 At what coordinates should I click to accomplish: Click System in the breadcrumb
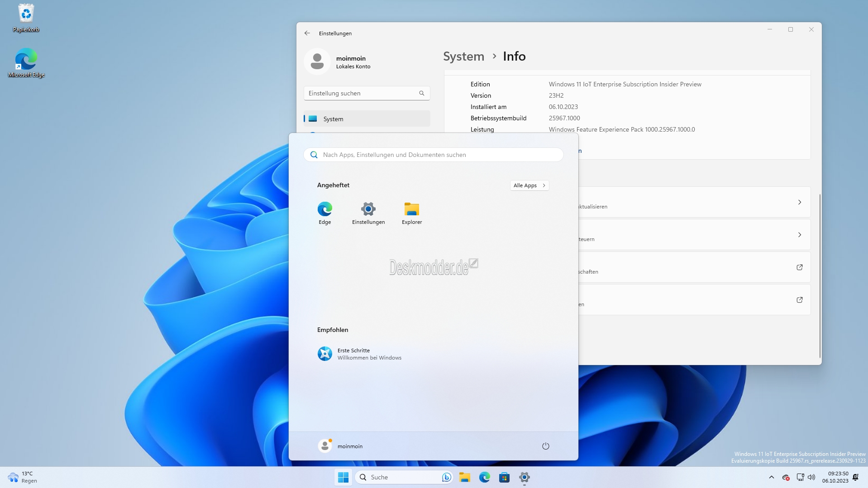click(x=463, y=57)
